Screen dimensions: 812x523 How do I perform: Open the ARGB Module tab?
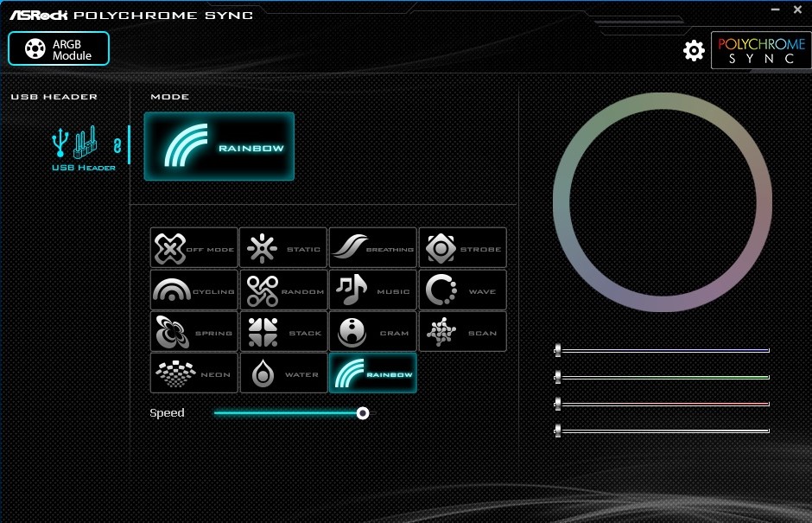tap(59, 48)
